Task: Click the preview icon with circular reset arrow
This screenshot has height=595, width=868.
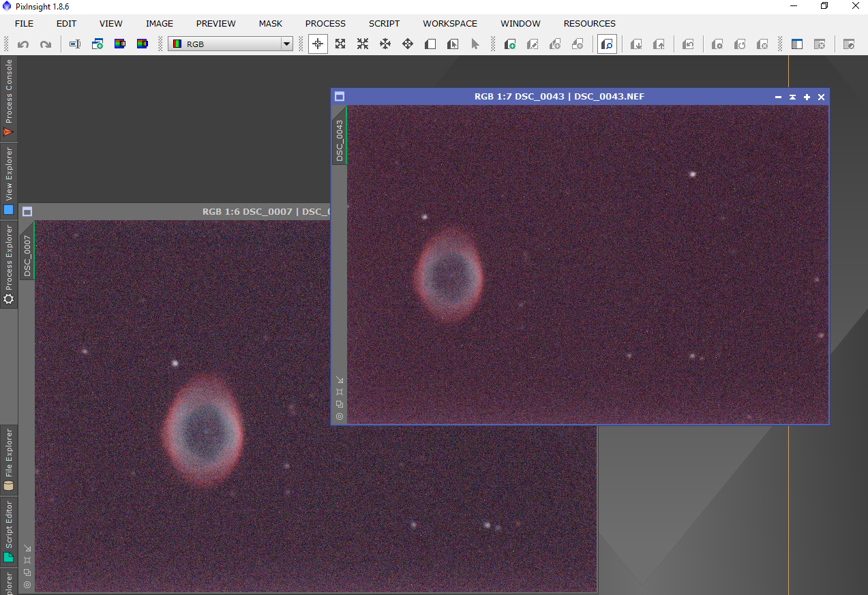Action: [740, 44]
